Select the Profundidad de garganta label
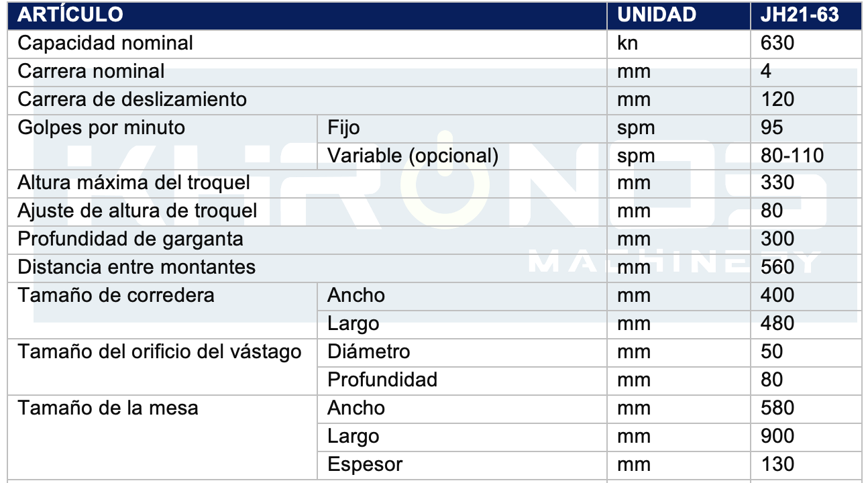The height and width of the screenshot is (483, 868). tap(130, 239)
